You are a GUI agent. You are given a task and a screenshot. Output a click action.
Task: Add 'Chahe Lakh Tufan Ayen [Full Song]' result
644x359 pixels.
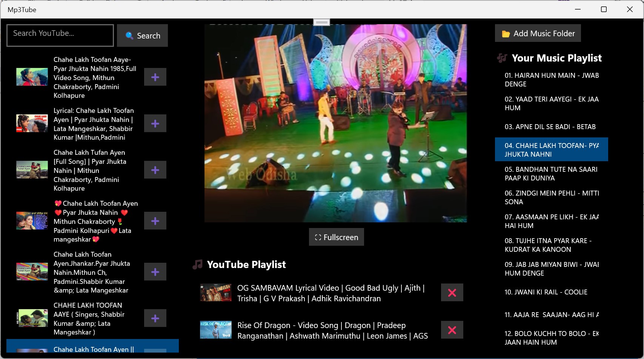click(155, 170)
